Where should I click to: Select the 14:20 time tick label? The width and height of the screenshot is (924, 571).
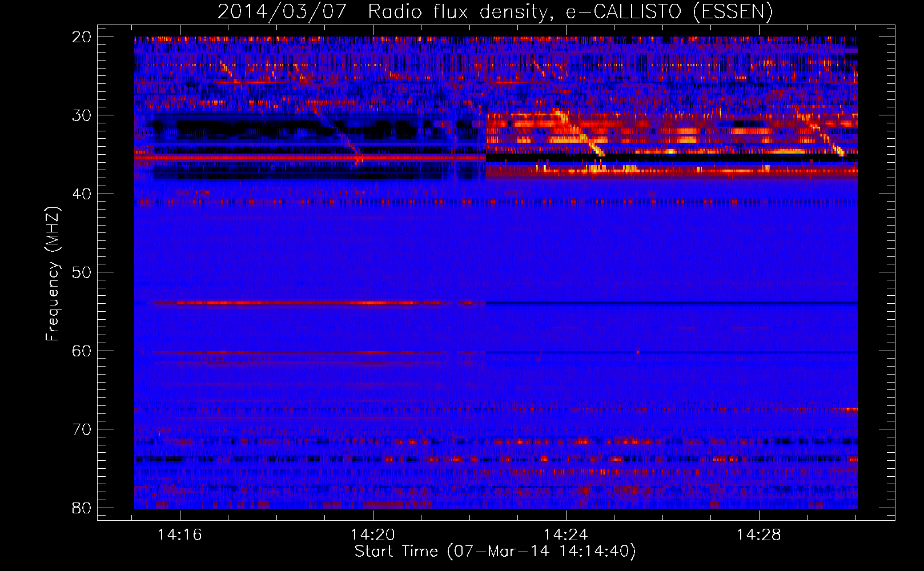(373, 535)
